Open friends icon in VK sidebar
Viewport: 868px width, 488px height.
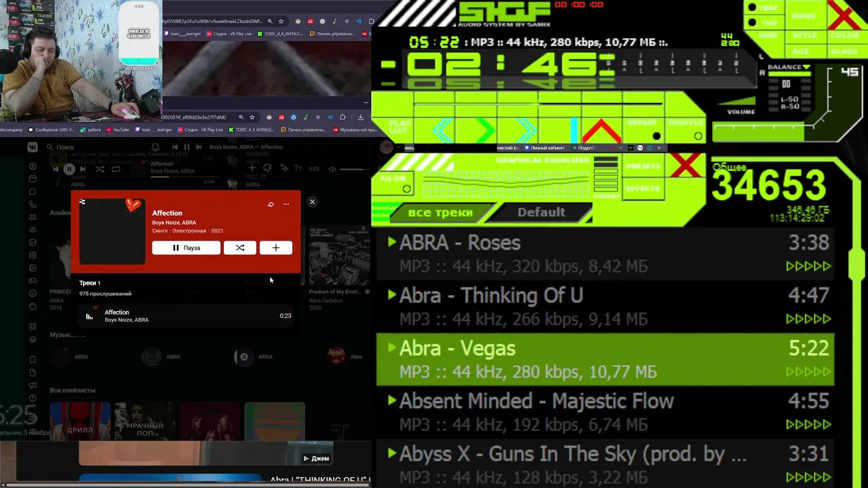point(33,217)
